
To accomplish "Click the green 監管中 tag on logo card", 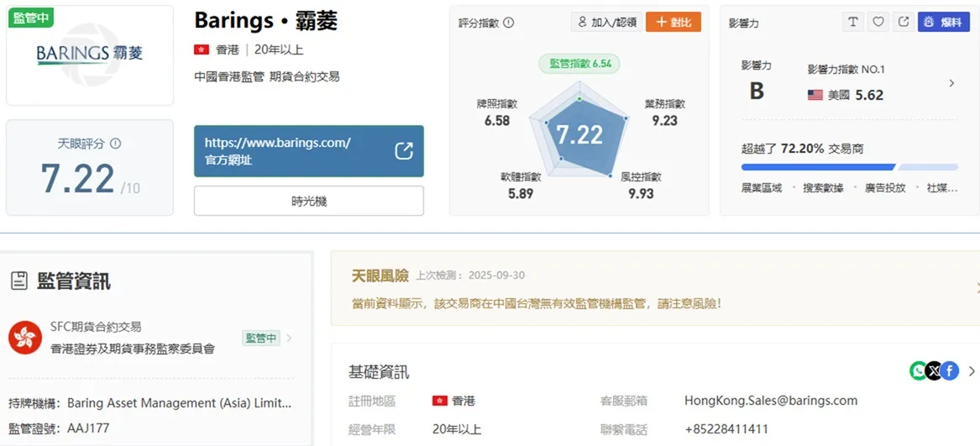I will (30, 18).
